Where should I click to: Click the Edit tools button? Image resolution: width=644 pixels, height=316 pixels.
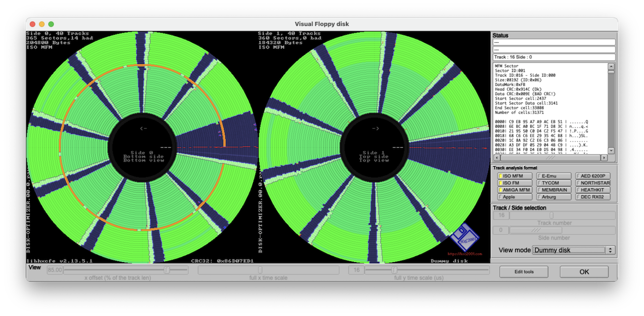[524, 271]
